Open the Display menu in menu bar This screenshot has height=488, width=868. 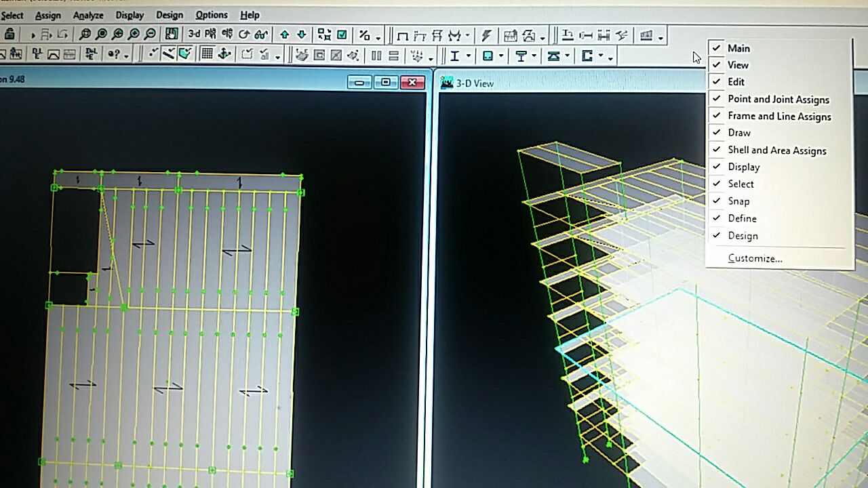130,15
